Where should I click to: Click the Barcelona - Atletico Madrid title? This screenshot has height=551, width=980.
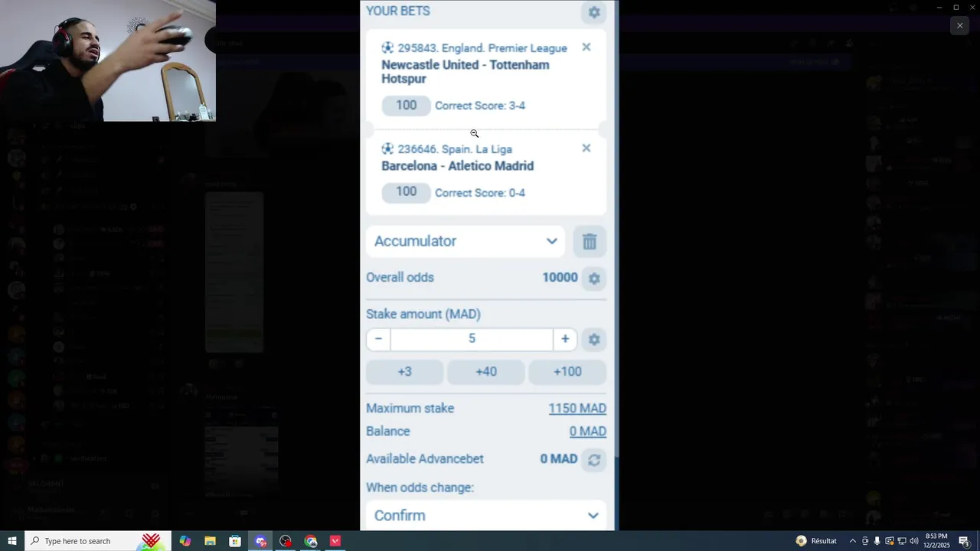click(458, 166)
